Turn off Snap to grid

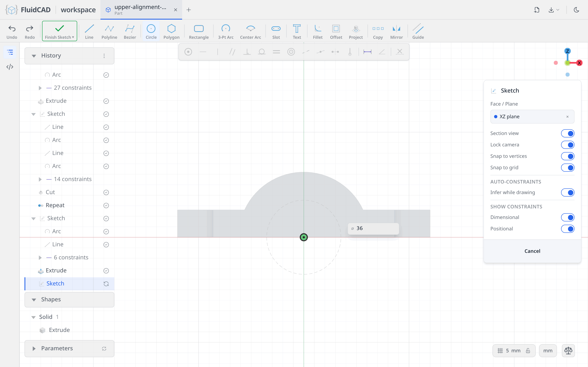(567, 167)
